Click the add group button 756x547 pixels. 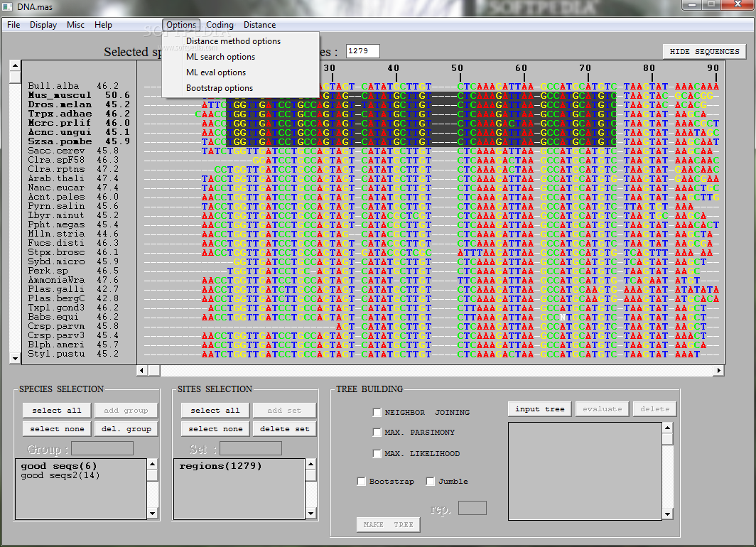pyautogui.click(x=126, y=410)
